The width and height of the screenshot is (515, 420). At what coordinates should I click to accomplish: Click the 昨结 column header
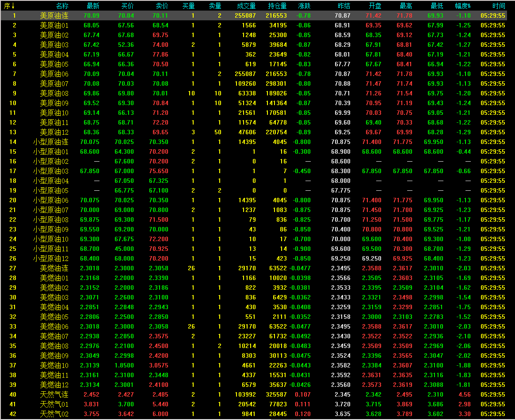344,6
